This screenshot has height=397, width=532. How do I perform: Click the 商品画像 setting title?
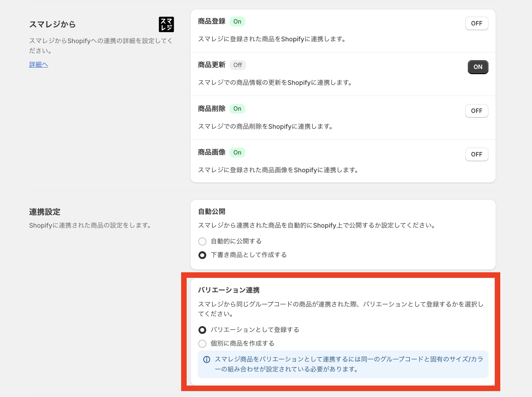coord(212,152)
